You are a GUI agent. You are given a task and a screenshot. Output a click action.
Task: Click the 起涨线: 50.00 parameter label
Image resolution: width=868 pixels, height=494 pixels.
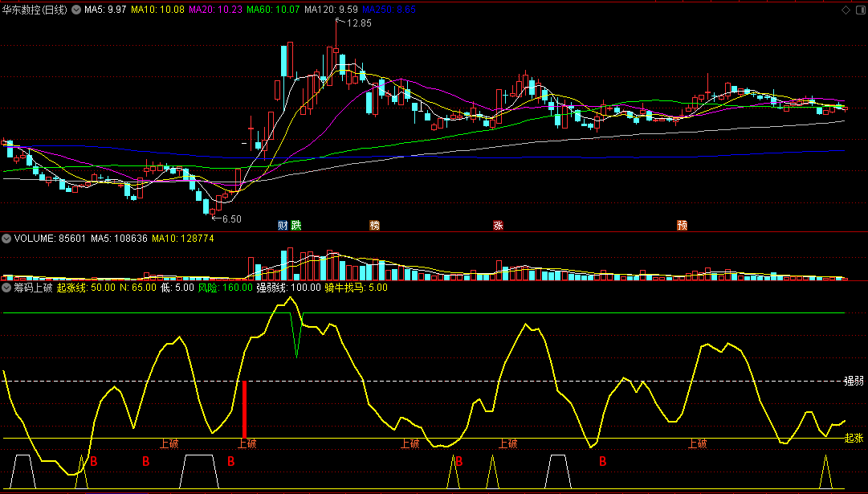87,288
